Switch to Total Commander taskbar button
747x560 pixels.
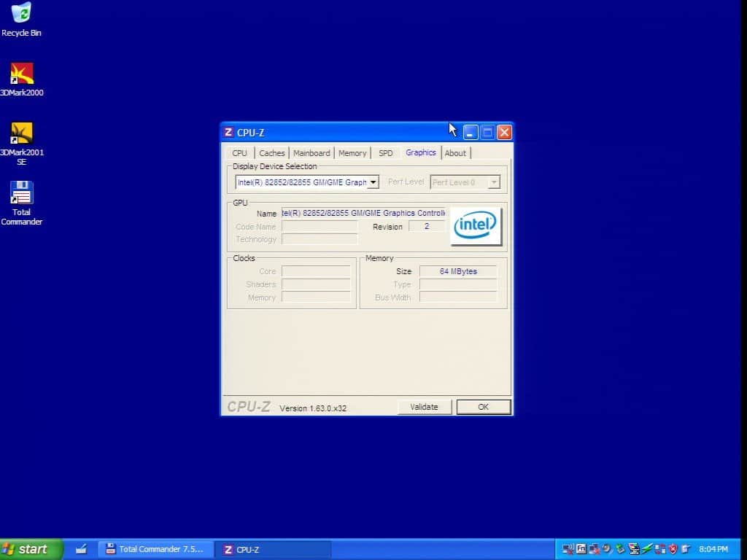click(155, 549)
